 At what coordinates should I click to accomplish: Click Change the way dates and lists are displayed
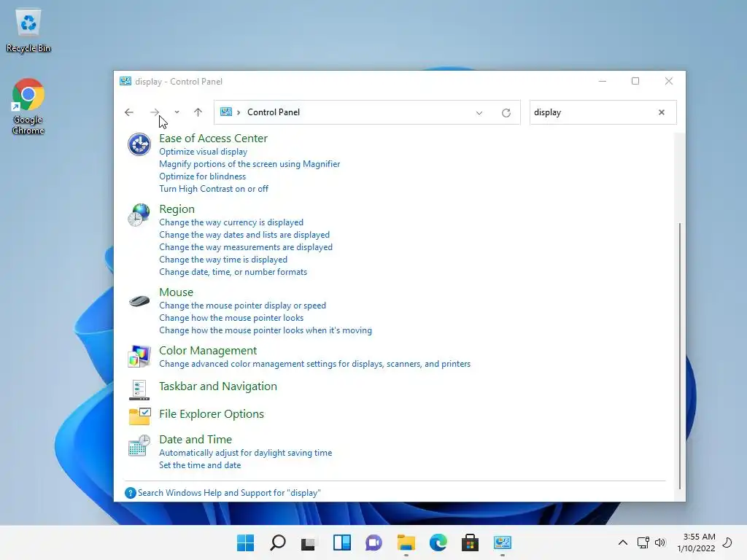point(244,235)
